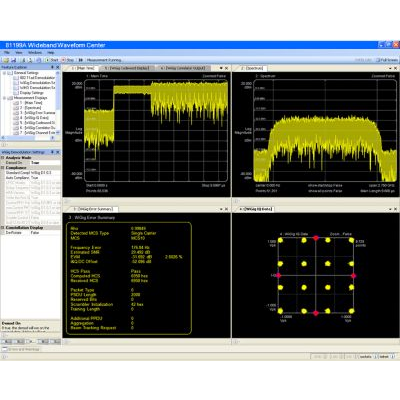Switch to the WiGig Codeword Display tab
Screen dimensions: 400x400
(127, 68)
